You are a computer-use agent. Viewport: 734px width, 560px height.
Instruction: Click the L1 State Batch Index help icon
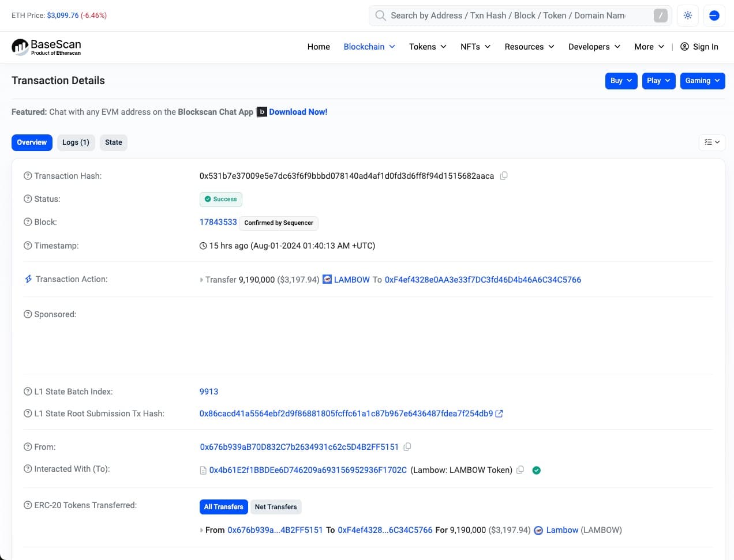click(28, 392)
